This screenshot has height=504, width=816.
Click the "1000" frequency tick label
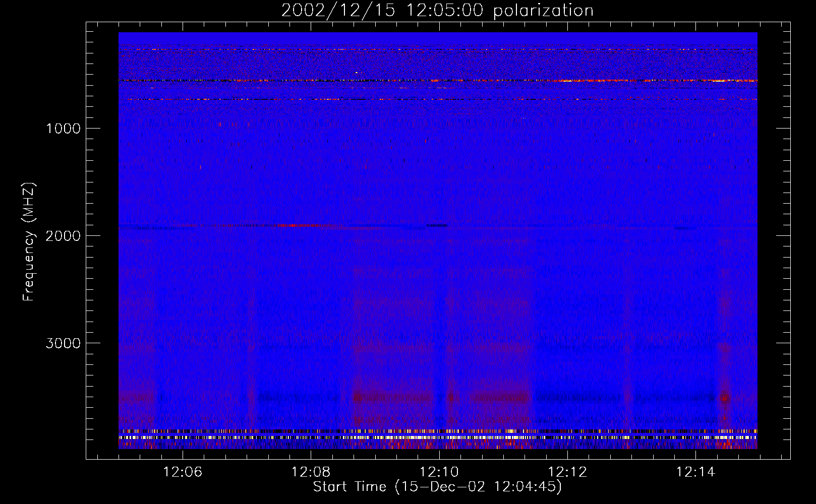(x=63, y=129)
